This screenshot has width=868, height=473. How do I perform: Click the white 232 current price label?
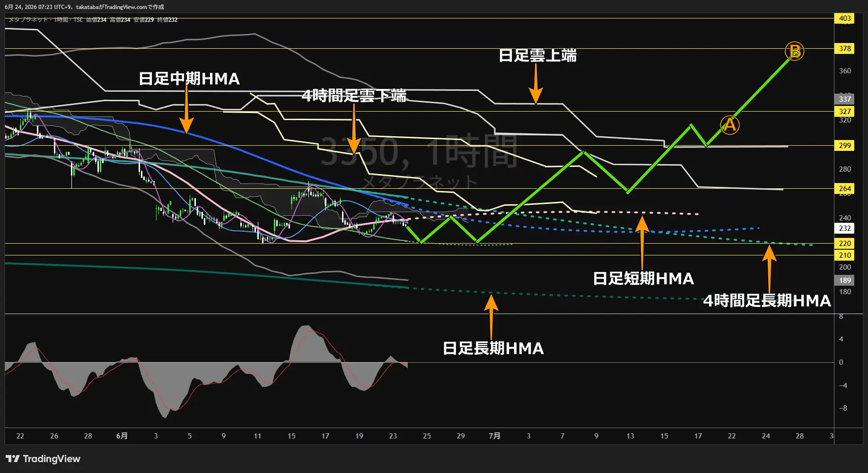tap(845, 228)
